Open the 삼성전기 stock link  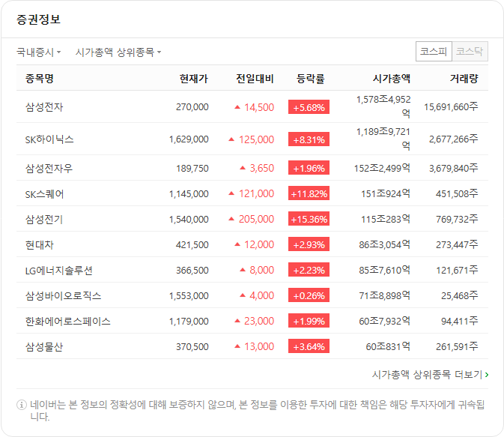[44, 219]
